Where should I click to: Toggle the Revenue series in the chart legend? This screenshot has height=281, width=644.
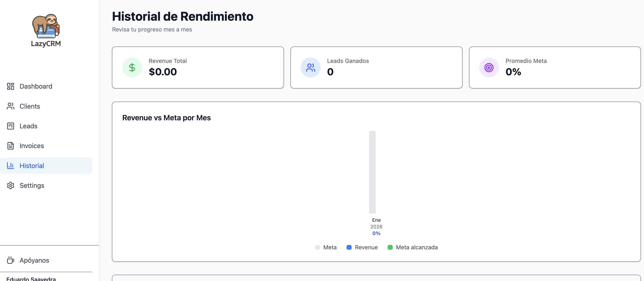[x=362, y=247]
